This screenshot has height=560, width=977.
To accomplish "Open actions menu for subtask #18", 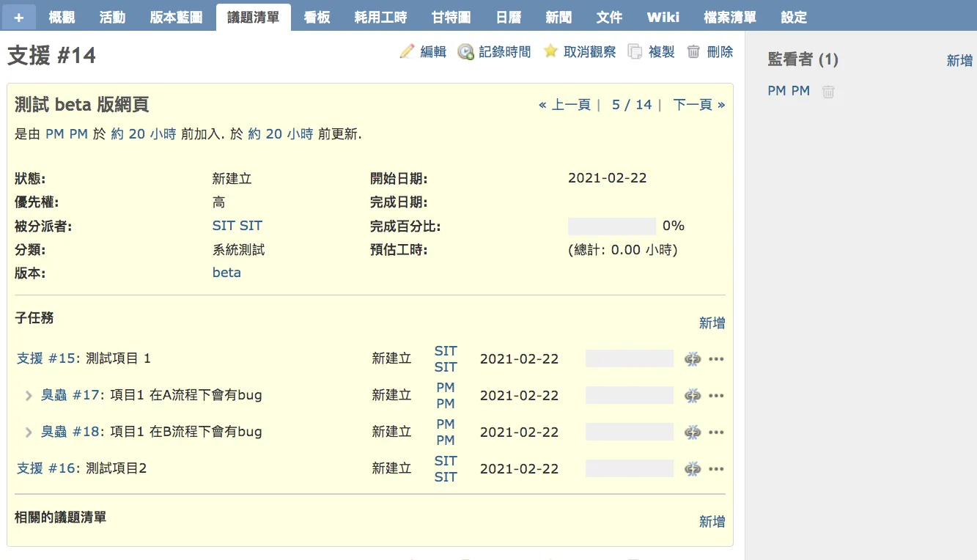I will (x=716, y=432).
